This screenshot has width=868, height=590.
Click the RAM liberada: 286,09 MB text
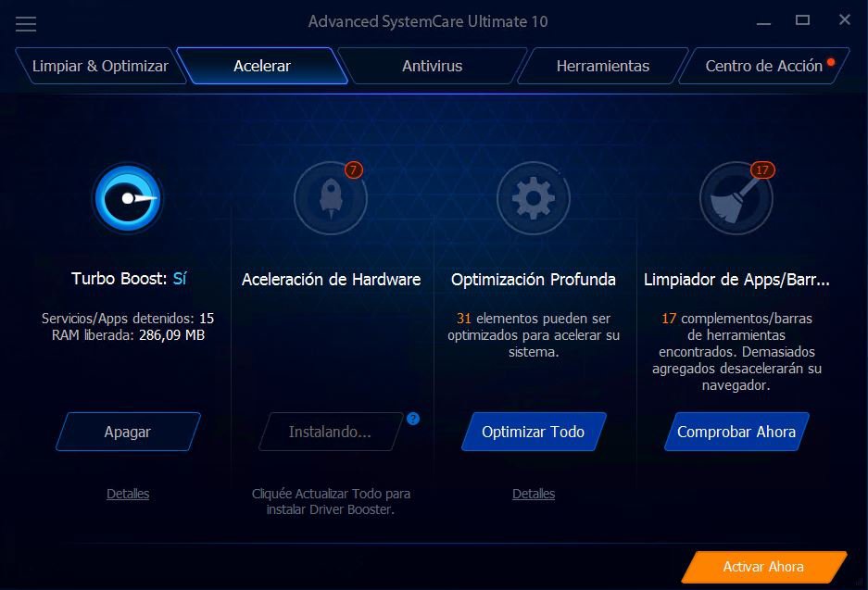click(x=129, y=335)
